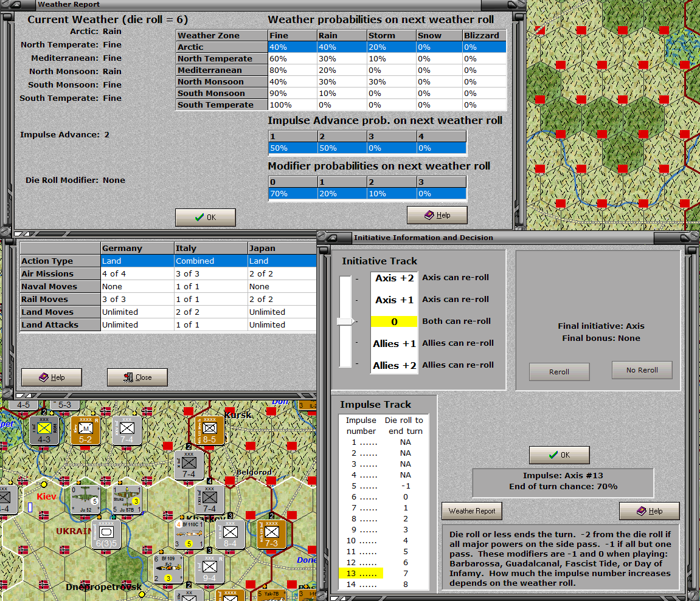Open the Weather Report from the Initiative window

tap(472, 511)
